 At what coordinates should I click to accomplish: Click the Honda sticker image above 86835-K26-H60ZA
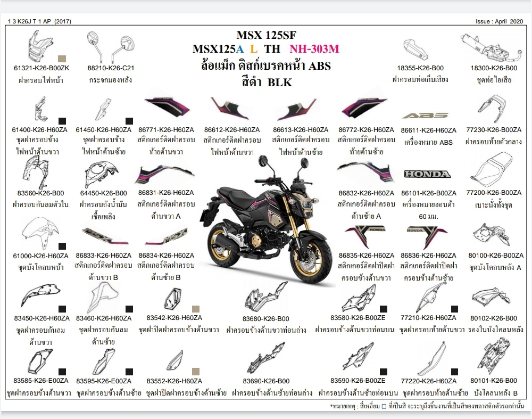[x=366, y=237]
